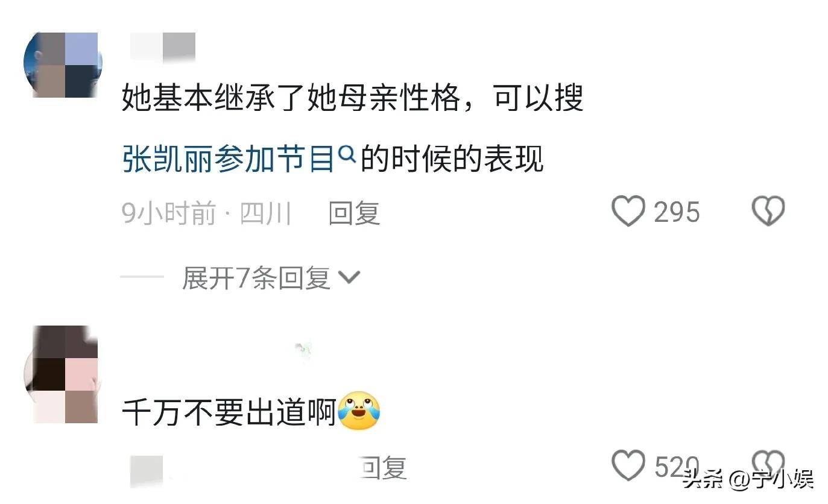
Task: Select the comment text 千万不要出道啊
Action: pyautogui.click(x=229, y=412)
